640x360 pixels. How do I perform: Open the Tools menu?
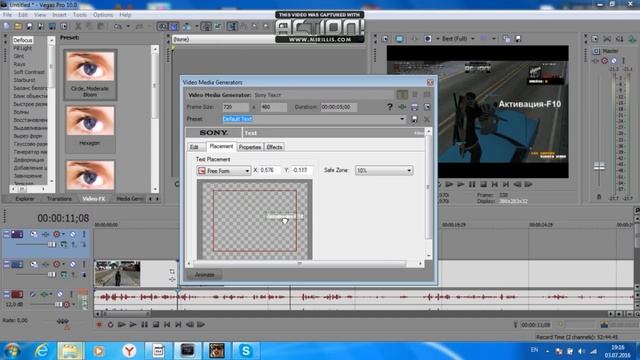pos(80,15)
